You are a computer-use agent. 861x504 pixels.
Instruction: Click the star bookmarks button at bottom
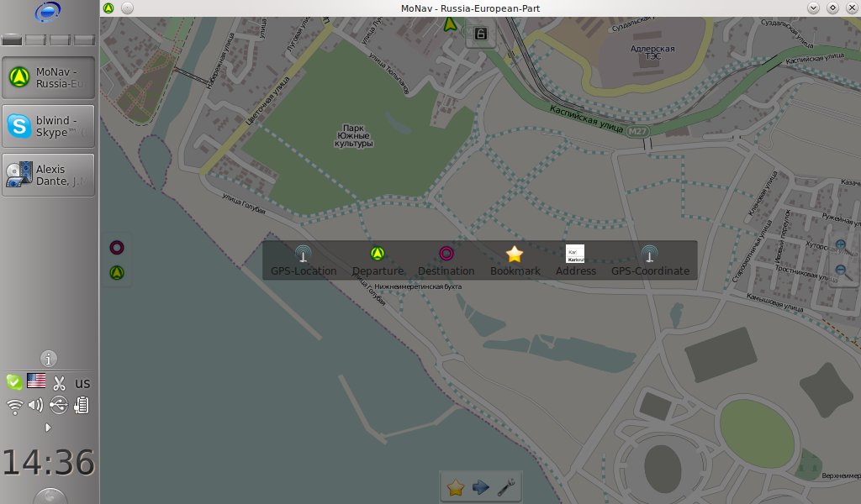click(456, 487)
